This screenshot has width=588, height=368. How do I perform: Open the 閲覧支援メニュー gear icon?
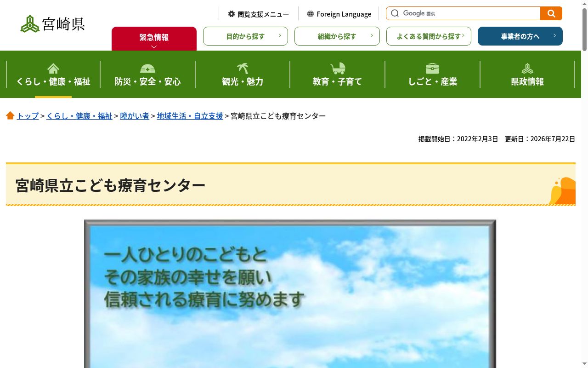[x=232, y=14]
